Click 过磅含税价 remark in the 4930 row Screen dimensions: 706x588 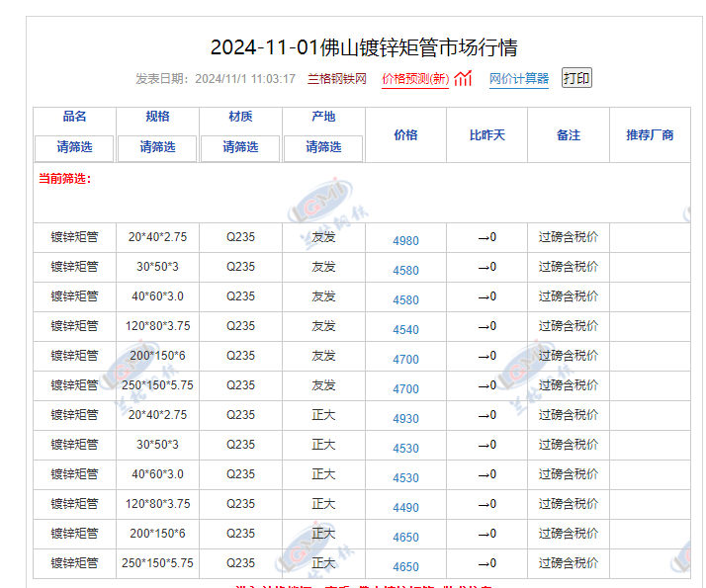click(x=569, y=415)
